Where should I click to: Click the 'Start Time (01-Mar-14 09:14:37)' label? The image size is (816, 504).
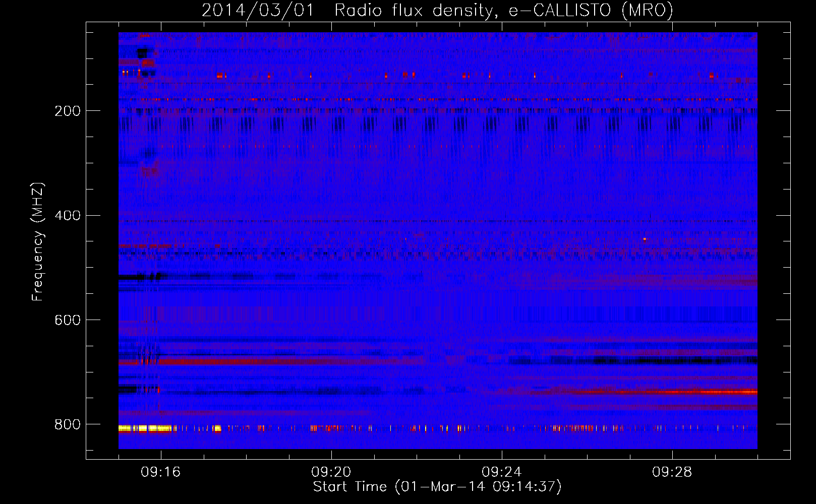(x=437, y=487)
